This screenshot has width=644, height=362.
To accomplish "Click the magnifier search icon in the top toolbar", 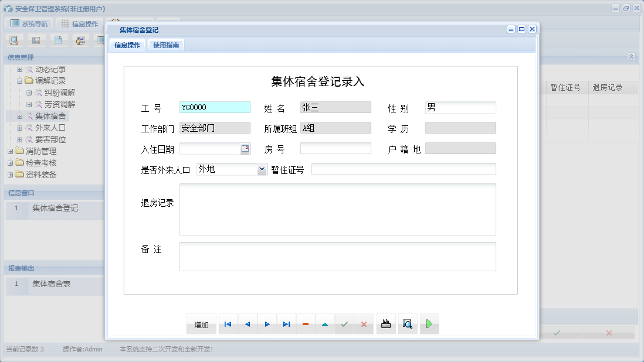I will tap(14, 40).
